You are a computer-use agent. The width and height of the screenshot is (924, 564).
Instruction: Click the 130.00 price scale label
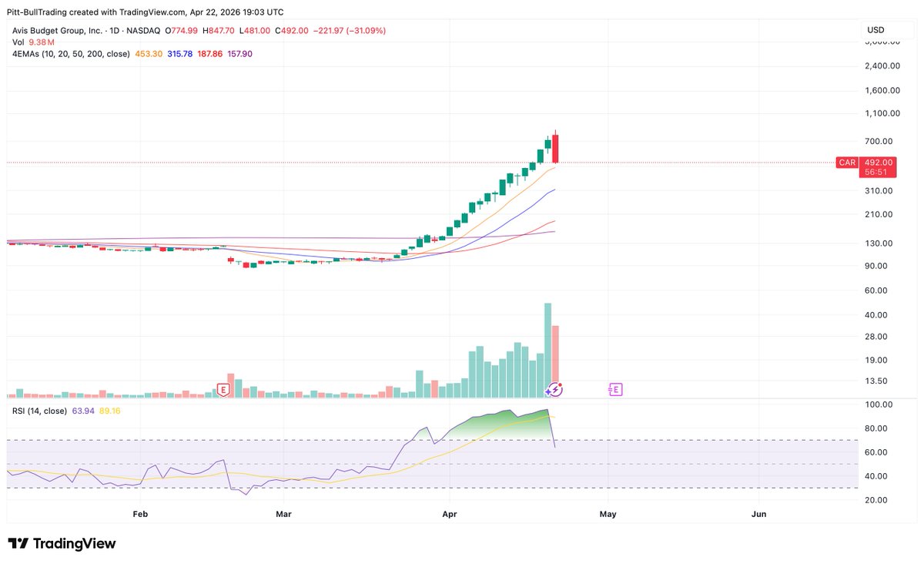(879, 243)
